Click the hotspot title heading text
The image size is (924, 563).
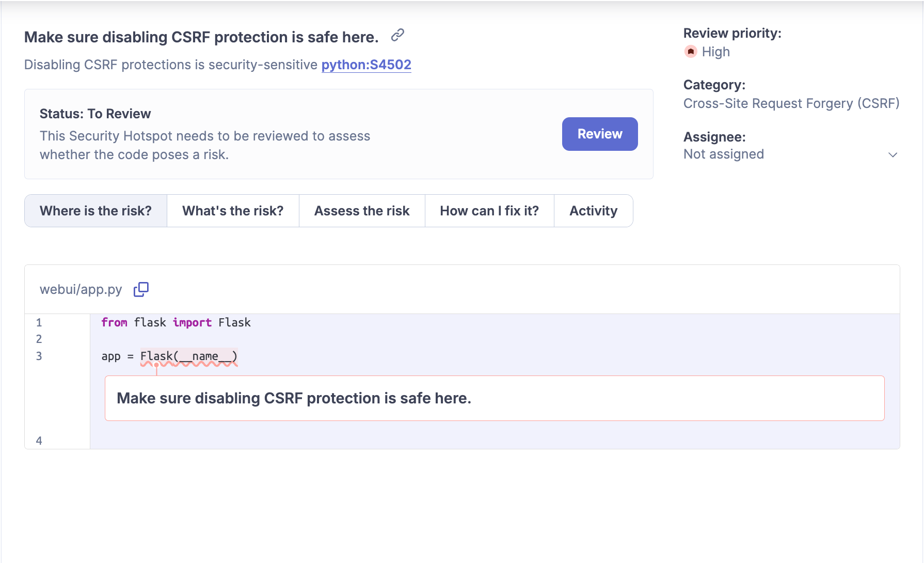[201, 37]
